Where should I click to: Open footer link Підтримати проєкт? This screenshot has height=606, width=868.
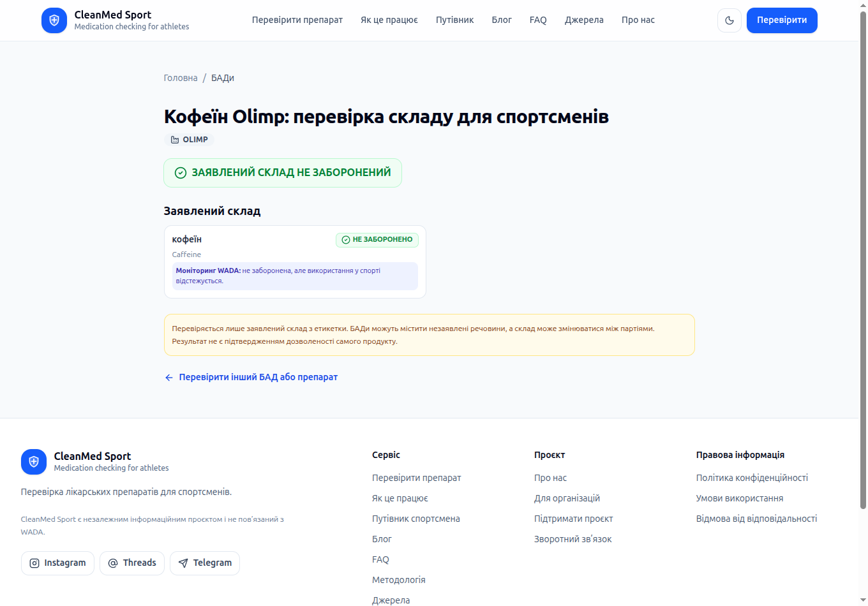click(x=573, y=519)
